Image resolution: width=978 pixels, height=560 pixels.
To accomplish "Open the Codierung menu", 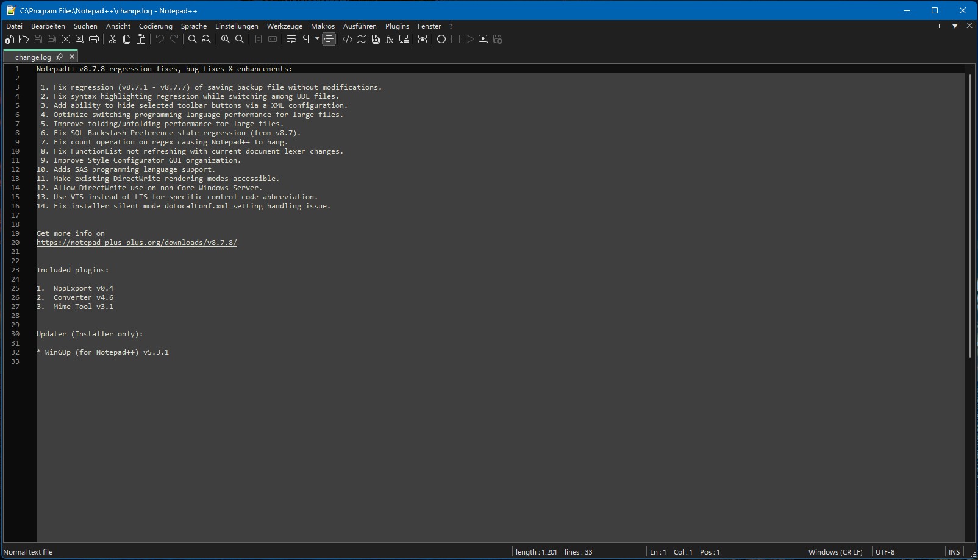I will pos(155,26).
